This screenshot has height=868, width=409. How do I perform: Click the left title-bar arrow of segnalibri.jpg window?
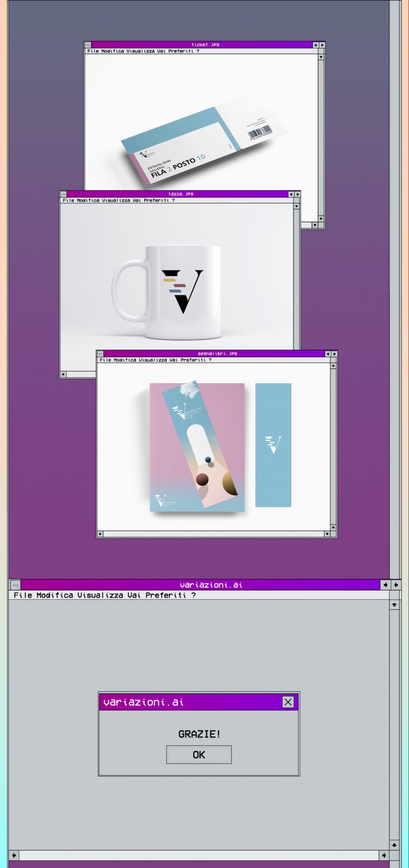point(328,354)
